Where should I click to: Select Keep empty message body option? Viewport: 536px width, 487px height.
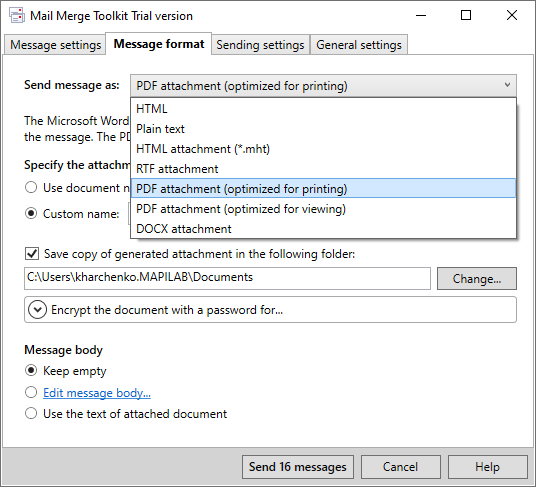pyautogui.click(x=31, y=370)
